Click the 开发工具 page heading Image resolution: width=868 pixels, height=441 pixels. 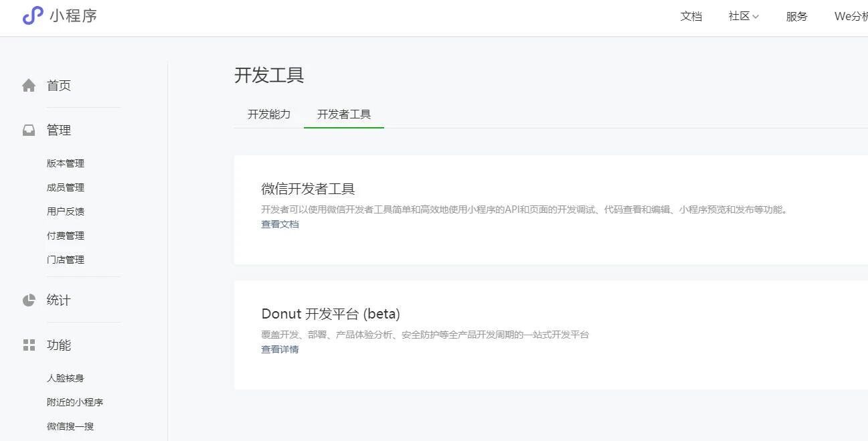click(x=269, y=75)
